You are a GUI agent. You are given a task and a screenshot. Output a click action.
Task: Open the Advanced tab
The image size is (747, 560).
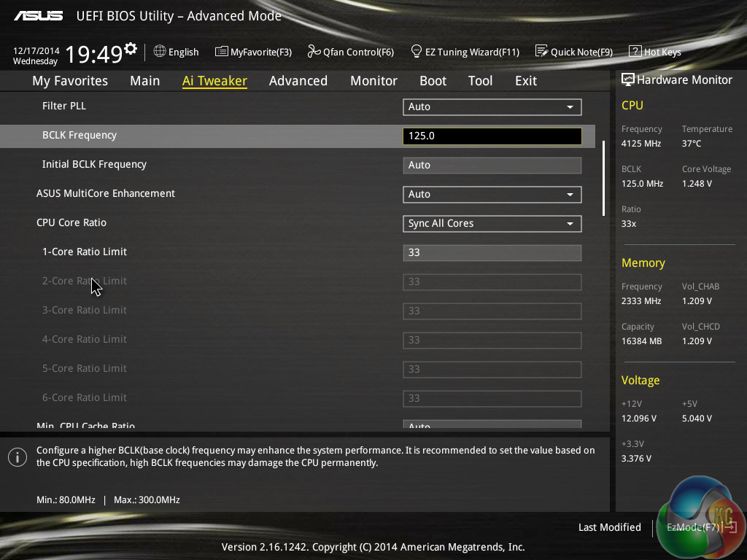(x=298, y=81)
